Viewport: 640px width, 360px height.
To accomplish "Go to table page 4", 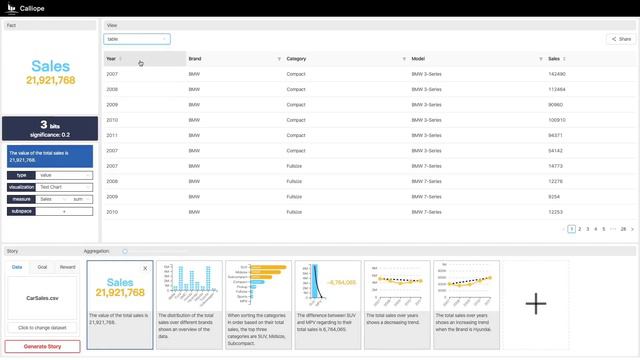I will point(596,229).
